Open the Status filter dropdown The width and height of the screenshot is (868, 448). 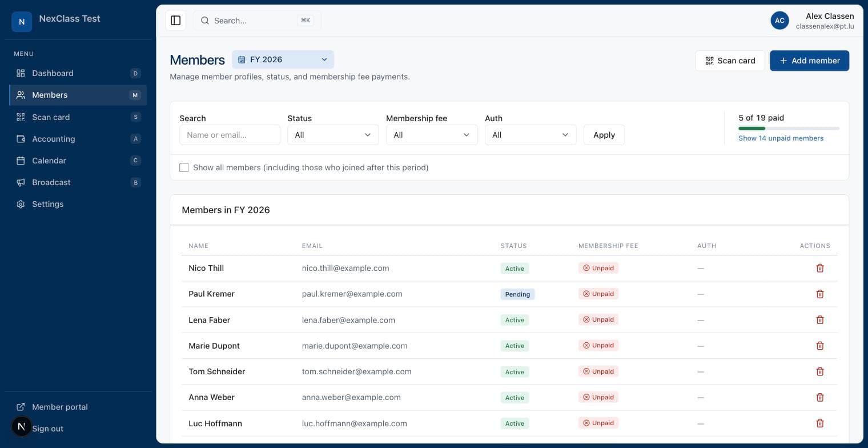point(333,135)
